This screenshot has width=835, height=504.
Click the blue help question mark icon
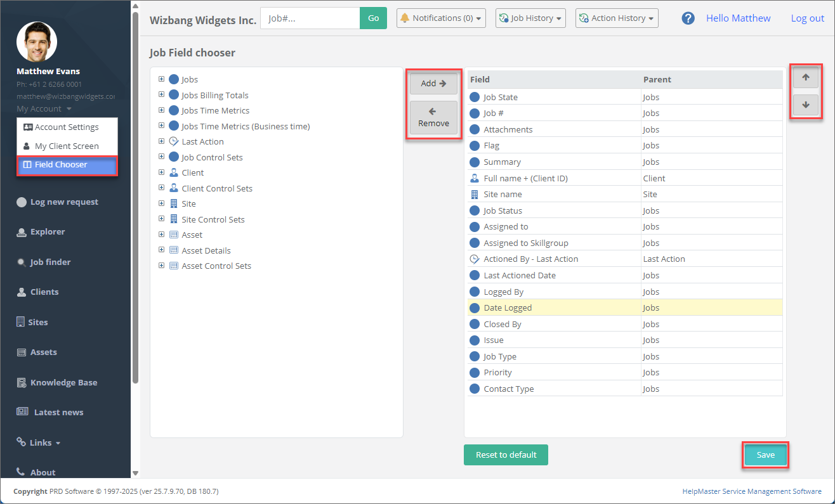(x=688, y=18)
